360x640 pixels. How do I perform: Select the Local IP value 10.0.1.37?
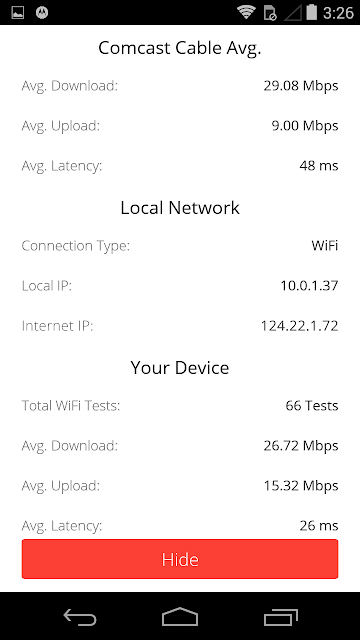coord(309,286)
